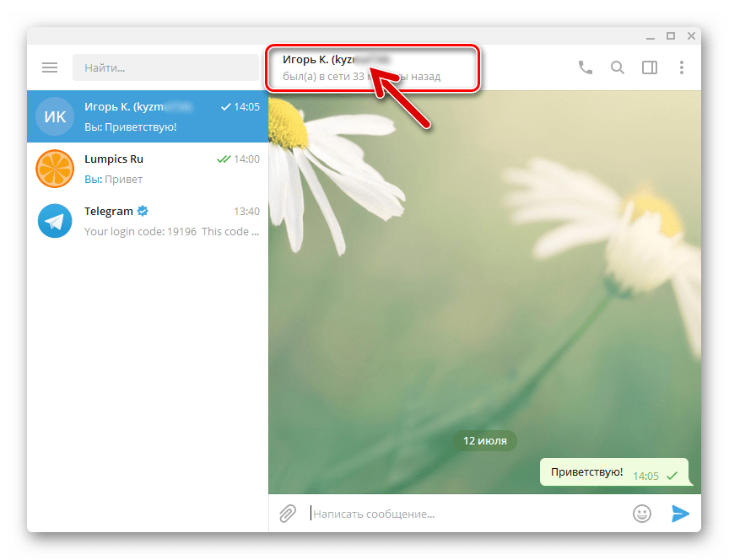
Task: Open the three-dot chat options menu
Action: (x=681, y=67)
